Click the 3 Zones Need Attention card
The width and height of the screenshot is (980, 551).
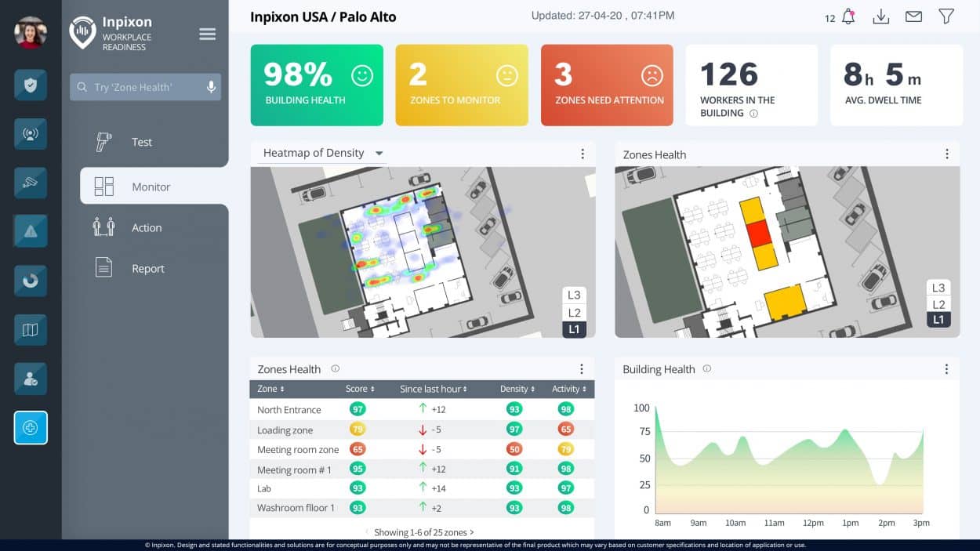[x=607, y=85]
